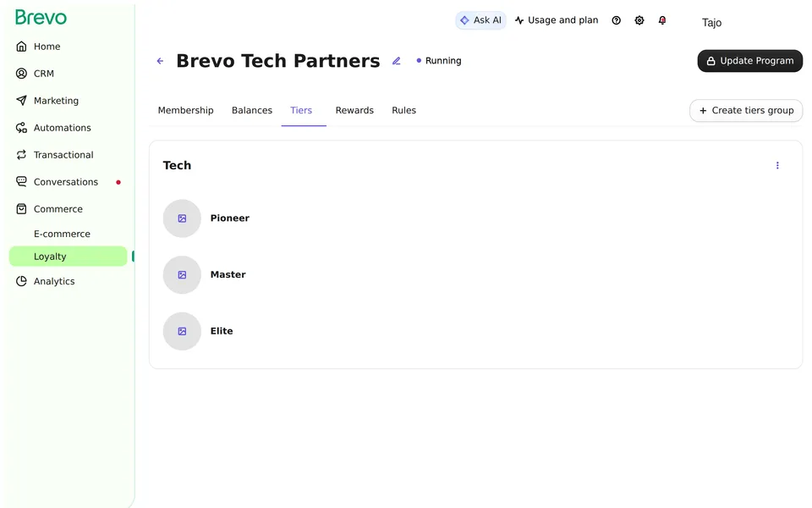Collapse the Commerce section label
The image size is (812, 508).
(x=58, y=209)
